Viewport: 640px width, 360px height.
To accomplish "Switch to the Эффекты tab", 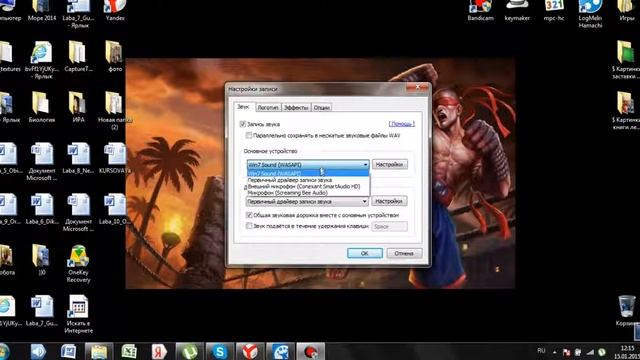I will tap(296, 107).
